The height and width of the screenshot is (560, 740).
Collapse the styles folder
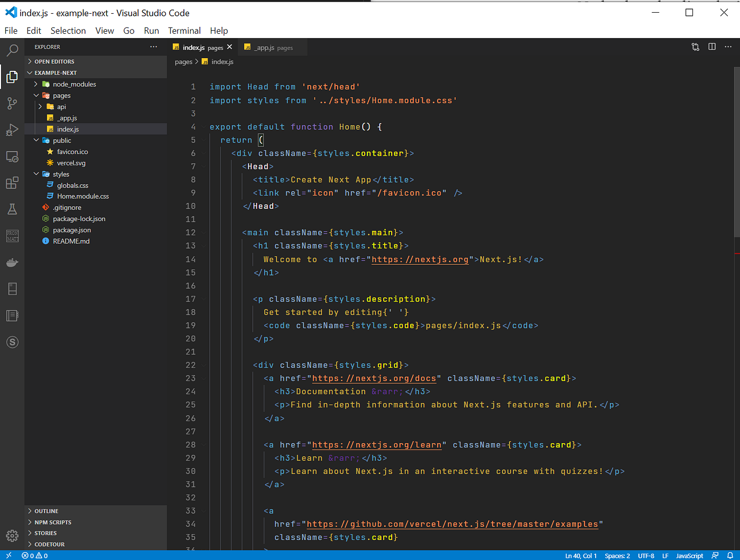(x=96, y=174)
